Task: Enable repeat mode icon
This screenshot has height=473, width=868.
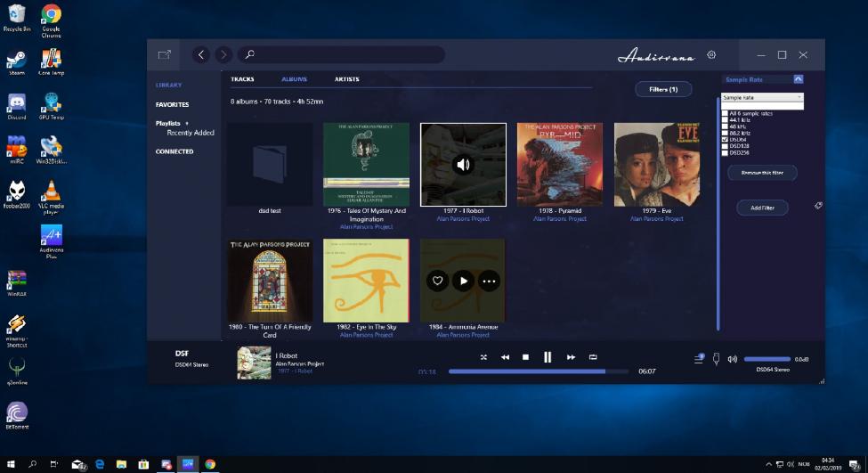Action: pos(593,357)
